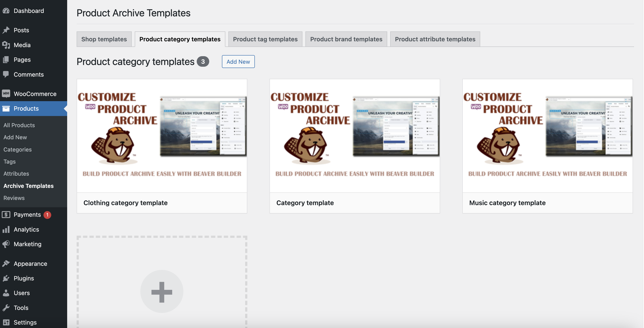The height and width of the screenshot is (328, 644).
Task: Click the WooCommerce Woo icon
Action: point(6,93)
